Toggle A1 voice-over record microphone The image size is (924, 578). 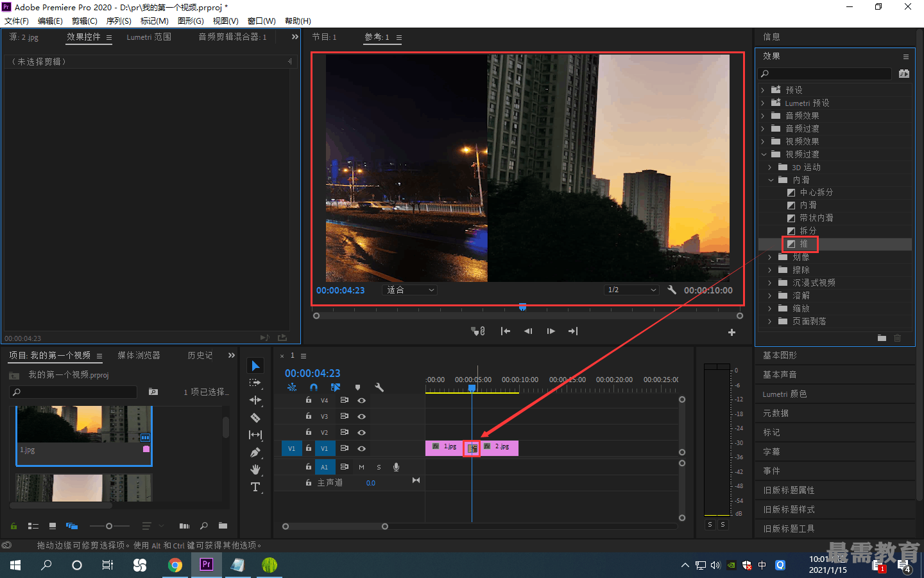(396, 467)
